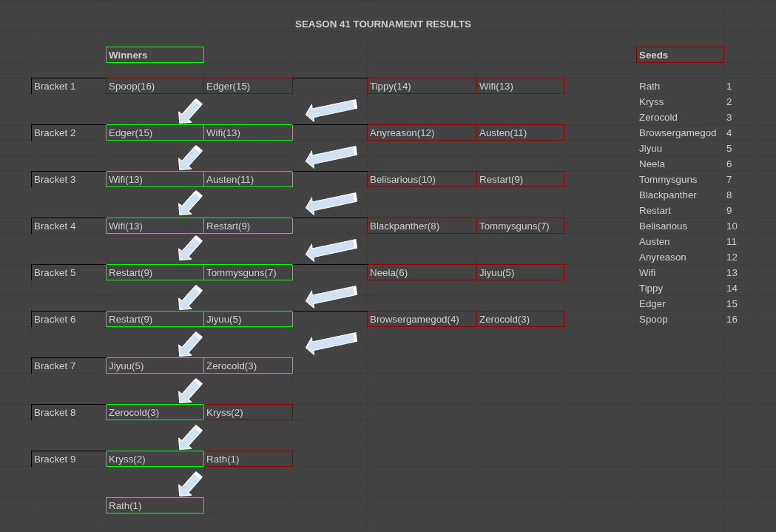
Task: Select the left-pointing arrow below Tippy(14)
Action: 331,110
